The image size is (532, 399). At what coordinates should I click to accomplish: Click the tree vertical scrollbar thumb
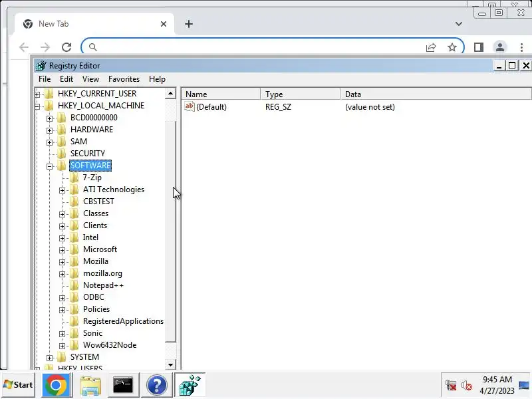coord(170,231)
